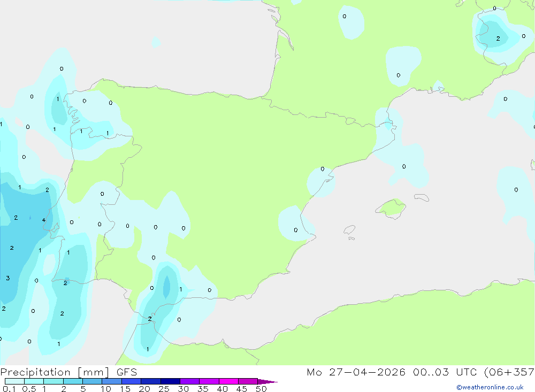
Task: Click the 20–25 mm dark blue swatch
Action: tap(151, 381)
